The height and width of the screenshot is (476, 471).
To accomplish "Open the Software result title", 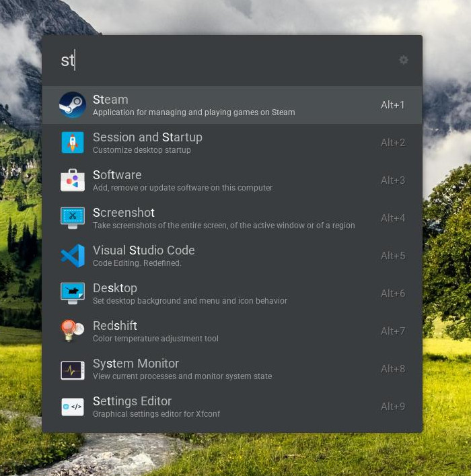I will tap(117, 175).
